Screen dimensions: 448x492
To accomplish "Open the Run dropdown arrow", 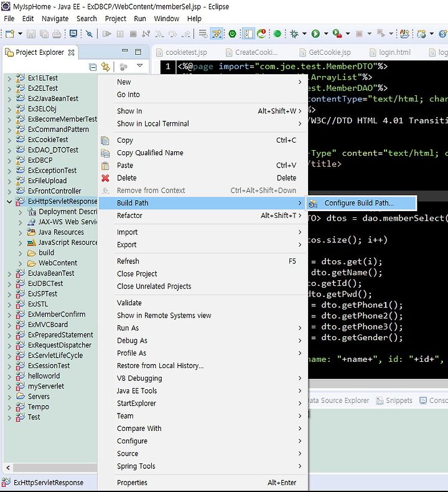I will pyautogui.click(x=326, y=34).
